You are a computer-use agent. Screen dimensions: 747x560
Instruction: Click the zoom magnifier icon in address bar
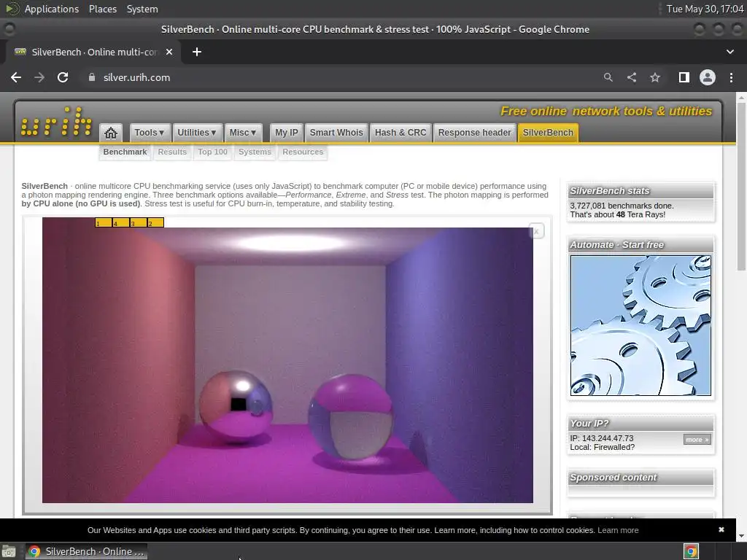608,77
